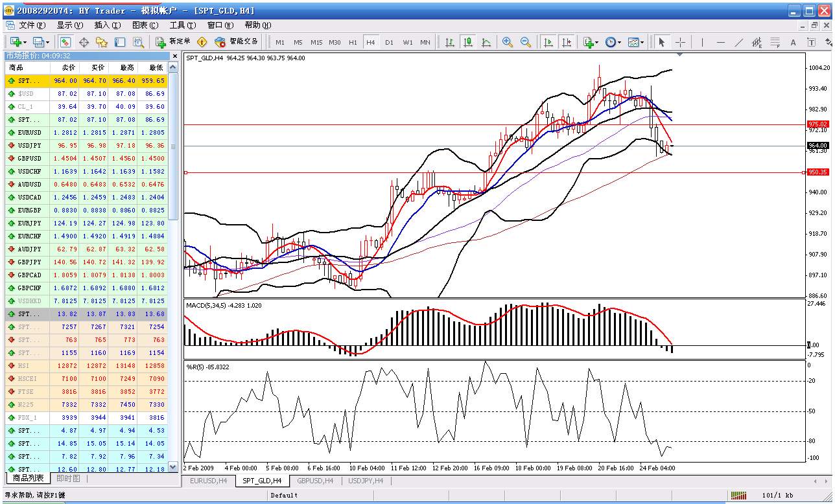Select the H1 timeframe button
The height and width of the screenshot is (504, 835).
[x=353, y=42]
